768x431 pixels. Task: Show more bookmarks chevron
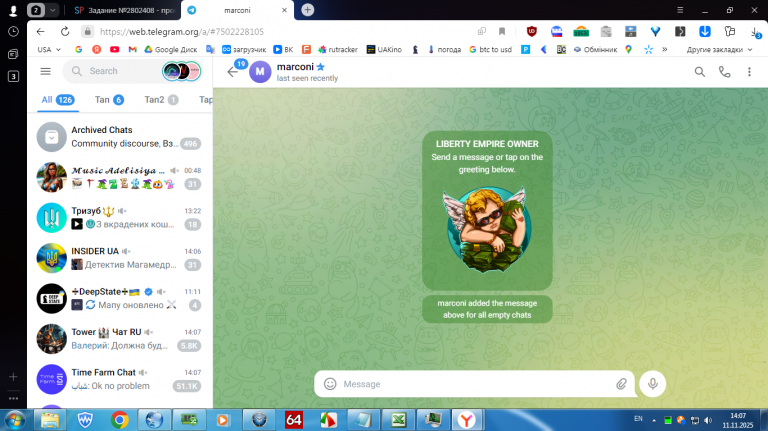point(665,49)
